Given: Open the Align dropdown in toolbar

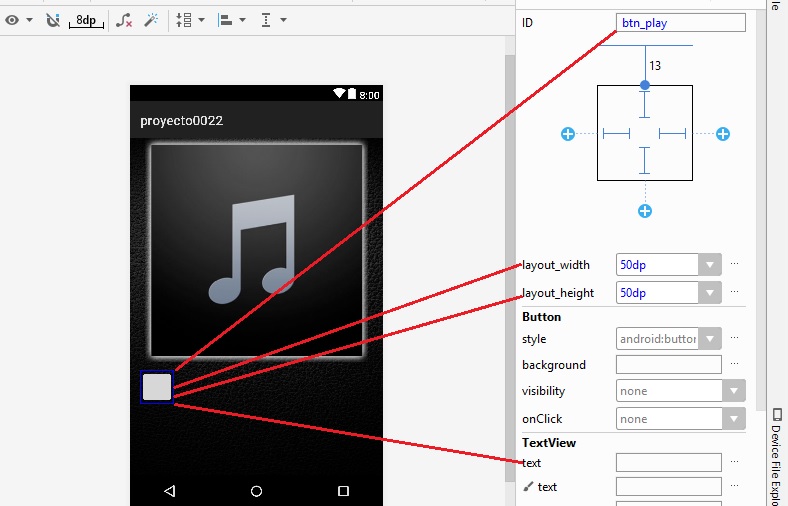Looking at the screenshot, I should (x=232, y=20).
